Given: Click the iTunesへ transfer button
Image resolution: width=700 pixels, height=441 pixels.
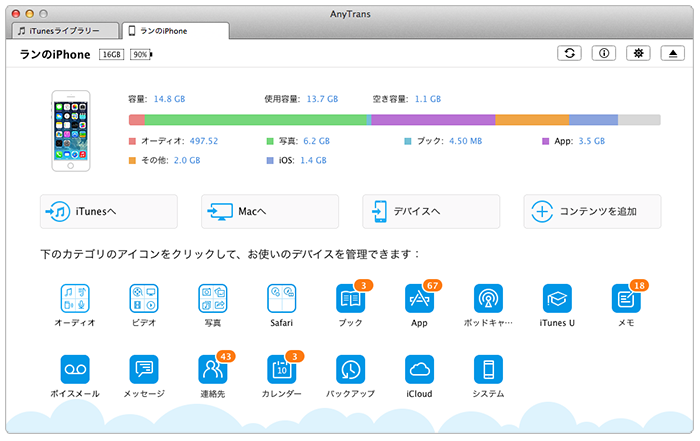Looking at the screenshot, I should 109,212.
